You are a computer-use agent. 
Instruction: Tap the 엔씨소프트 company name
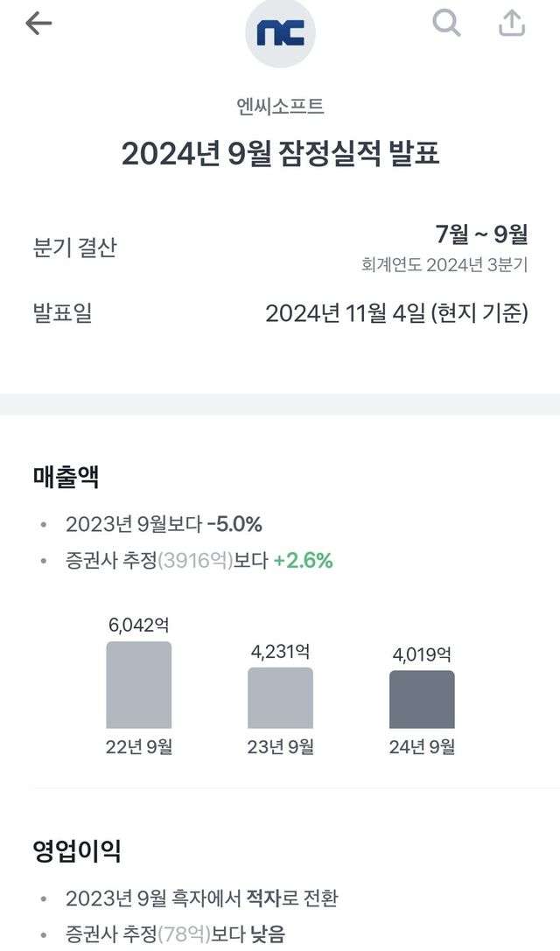pos(280,107)
